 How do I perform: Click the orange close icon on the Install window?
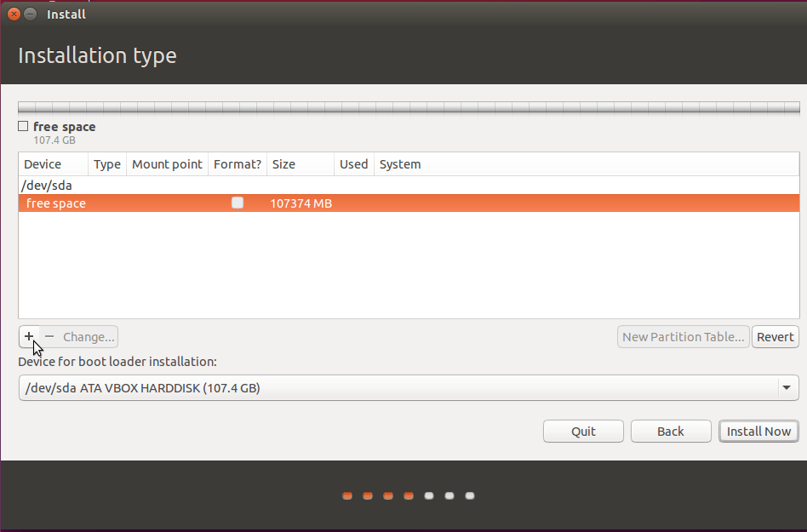click(13, 14)
